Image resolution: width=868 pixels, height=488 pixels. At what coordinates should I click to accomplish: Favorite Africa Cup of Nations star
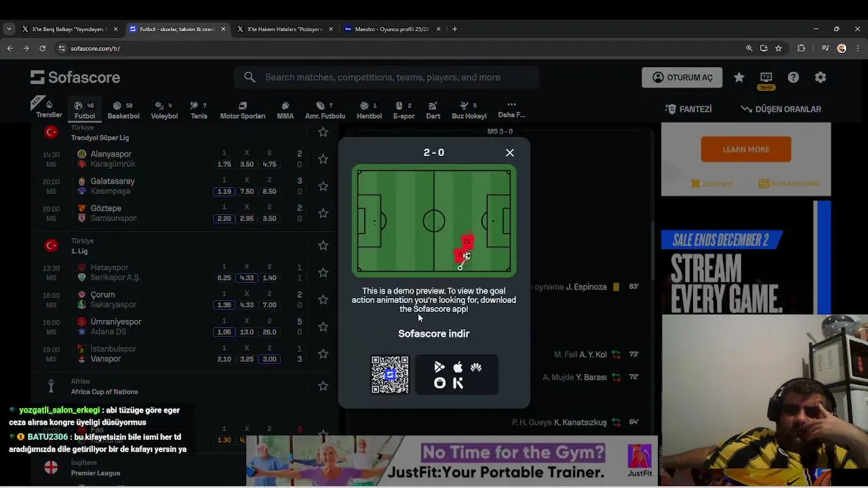point(323,386)
